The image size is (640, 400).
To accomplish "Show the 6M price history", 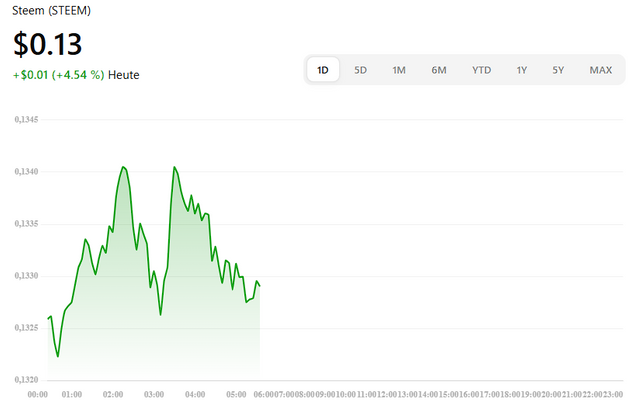I will (x=439, y=70).
